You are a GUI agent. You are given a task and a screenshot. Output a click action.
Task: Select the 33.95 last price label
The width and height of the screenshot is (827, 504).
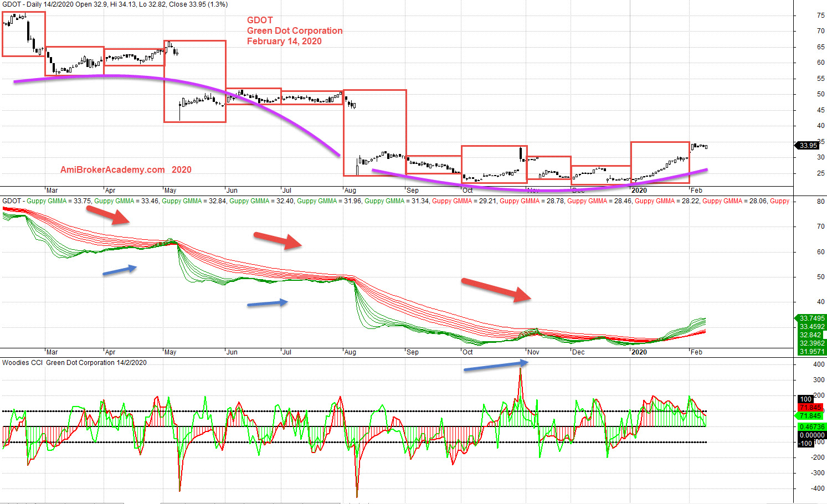click(808, 146)
